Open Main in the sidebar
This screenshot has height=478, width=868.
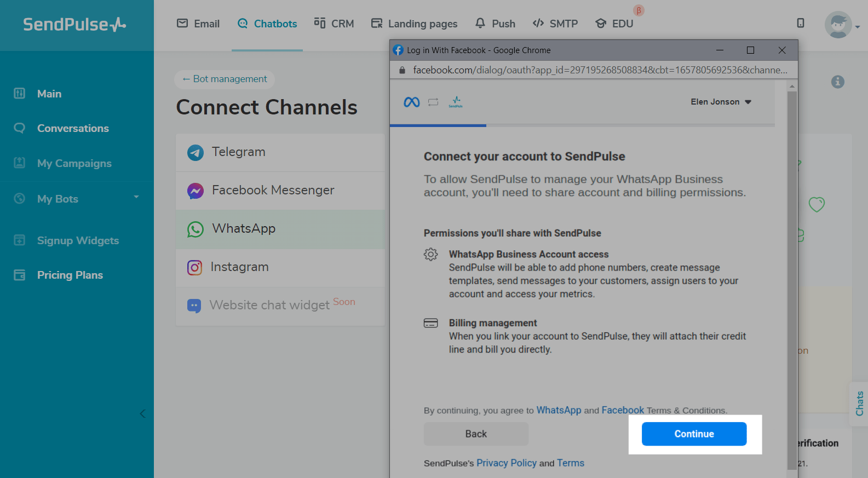tap(49, 94)
